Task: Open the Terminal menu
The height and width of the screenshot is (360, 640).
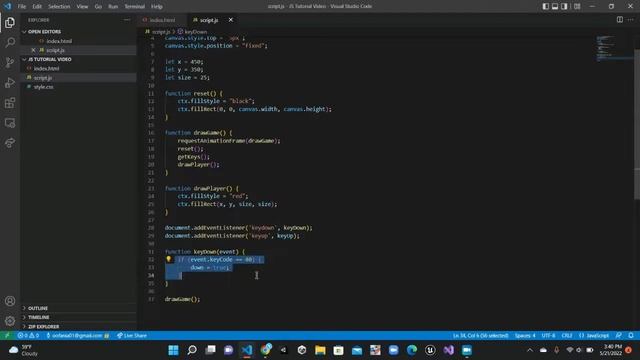Action: pyautogui.click(x=135, y=7)
